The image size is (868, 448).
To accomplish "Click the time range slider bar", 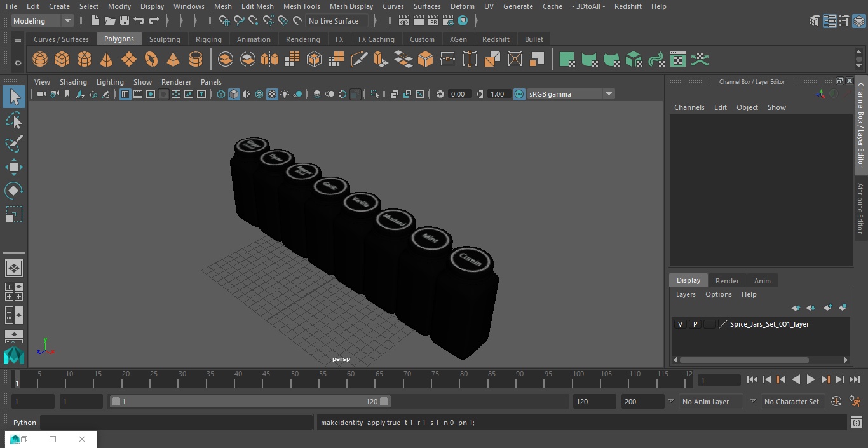I will 250,402.
